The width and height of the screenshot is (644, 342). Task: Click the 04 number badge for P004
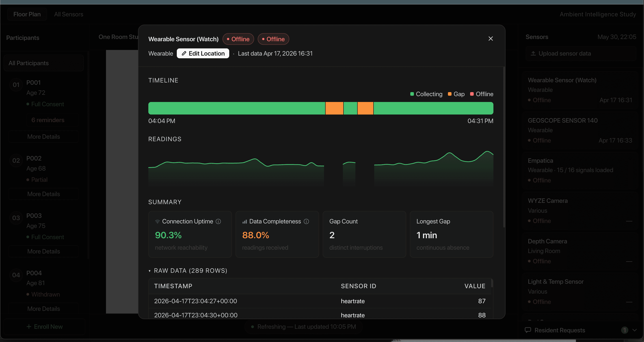pos(16,275)
